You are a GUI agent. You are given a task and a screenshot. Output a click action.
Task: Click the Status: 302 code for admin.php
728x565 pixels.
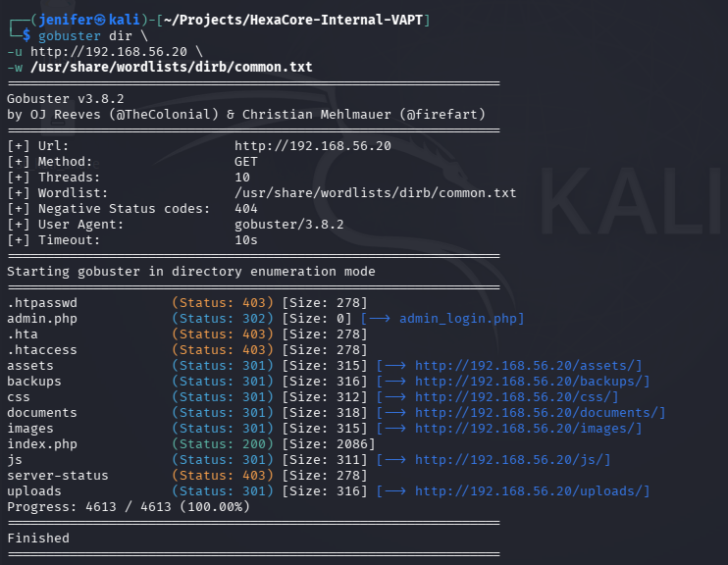click(x=223, y=319)
